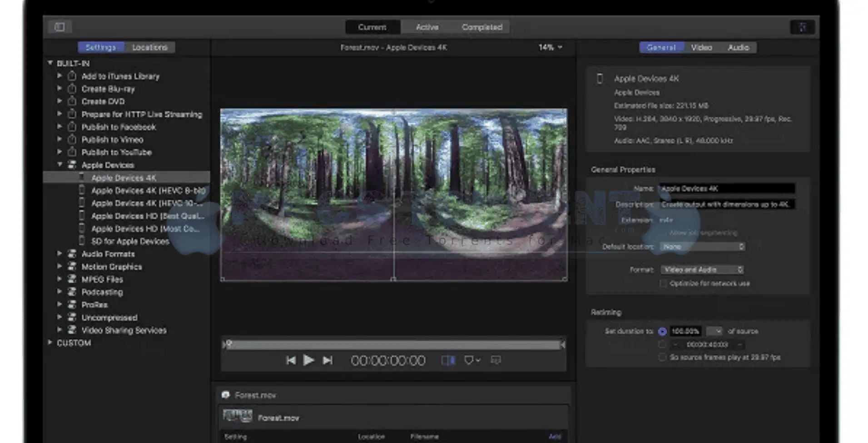
Task: Click the Create Blu-ray share icon
Action: click(72, 89)
